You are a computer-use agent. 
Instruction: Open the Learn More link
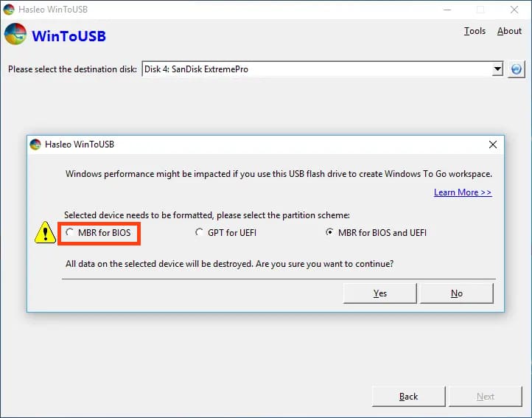tap(462, 192)
